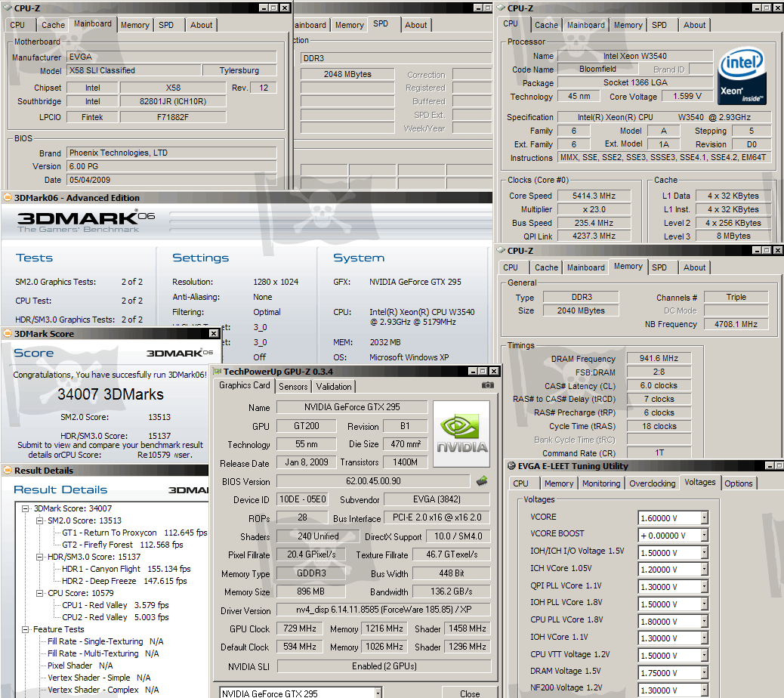The image size is (784, 698).
Task: Open the IOH/ICH I/O Voltage dropdown
Action: coord(704,552)
